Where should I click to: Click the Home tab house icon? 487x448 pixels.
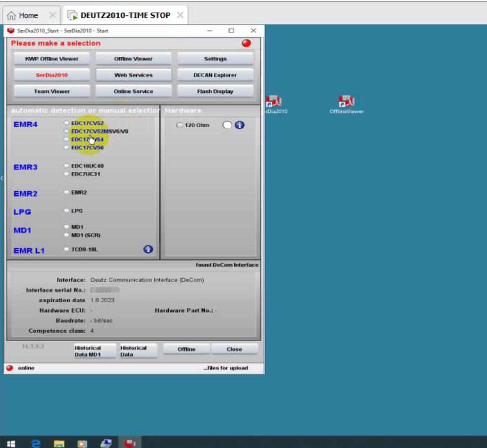pos(11,15)
